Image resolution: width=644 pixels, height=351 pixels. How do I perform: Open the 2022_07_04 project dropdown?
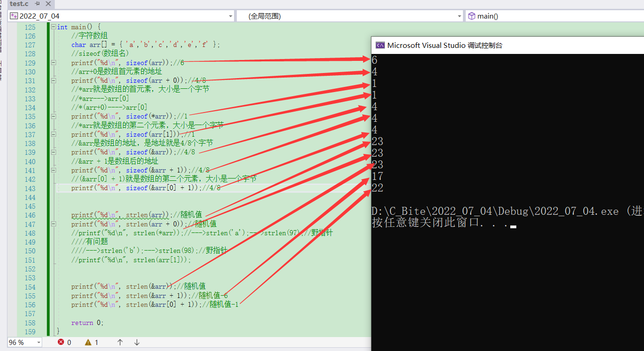231,16
